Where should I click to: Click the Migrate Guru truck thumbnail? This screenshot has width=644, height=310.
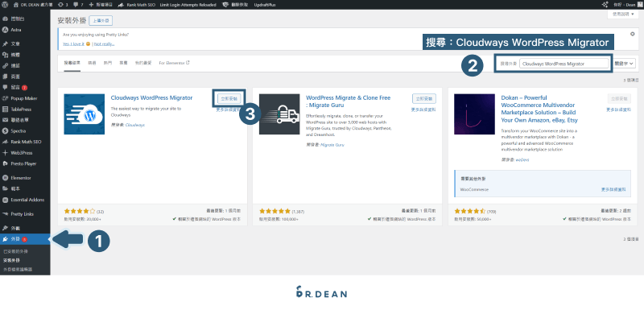coord(279,114)
